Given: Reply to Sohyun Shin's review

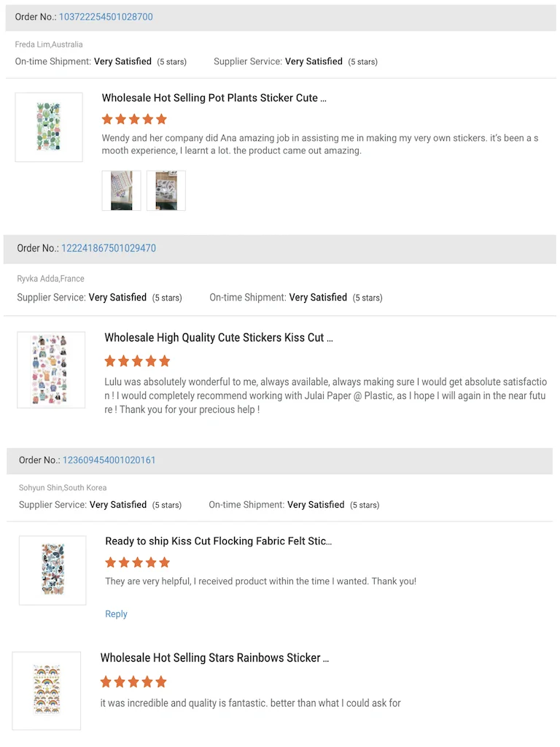Looking at the screenshot, I should [116, 614].
